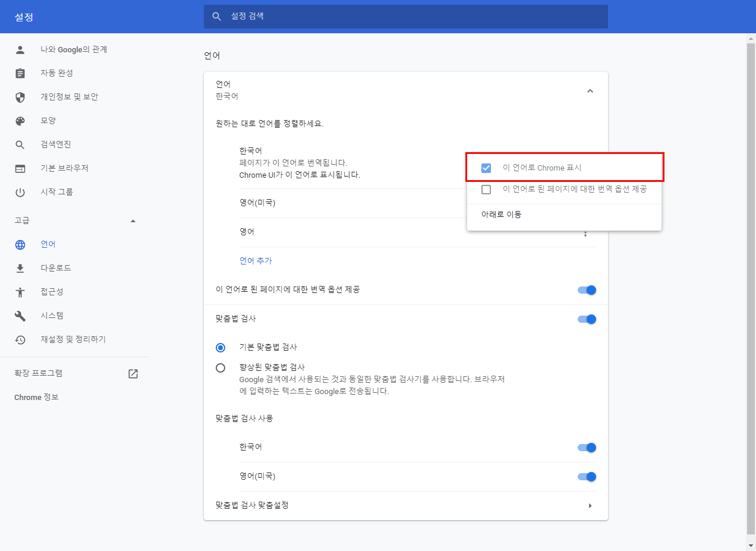Uncheck the 이 언어로 Chrome 표시 checkbox
This screenshot has height=551, width=756.
coord(486,168)
